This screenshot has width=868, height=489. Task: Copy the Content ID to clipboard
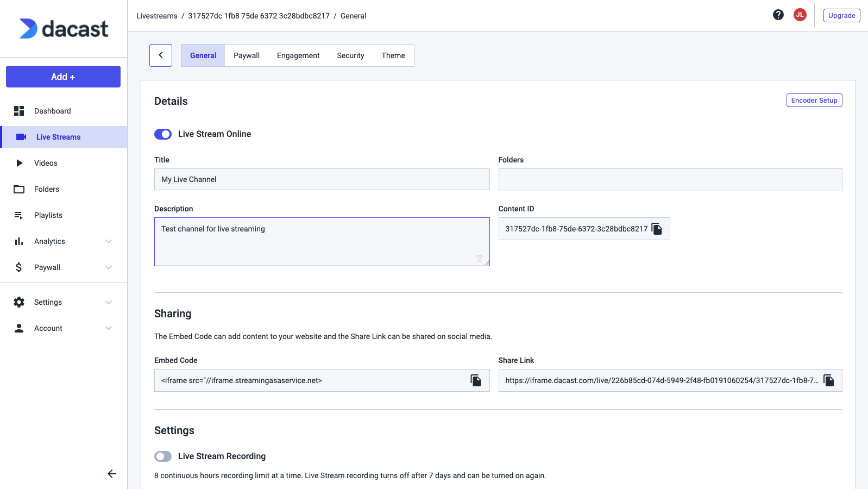(657, 229)
